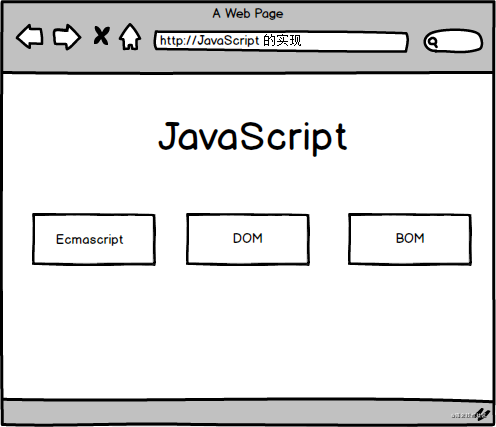Focus the URL address bar
Image resolution: width=496 pixels, height=427 pixels.
(x=281, y=41)
